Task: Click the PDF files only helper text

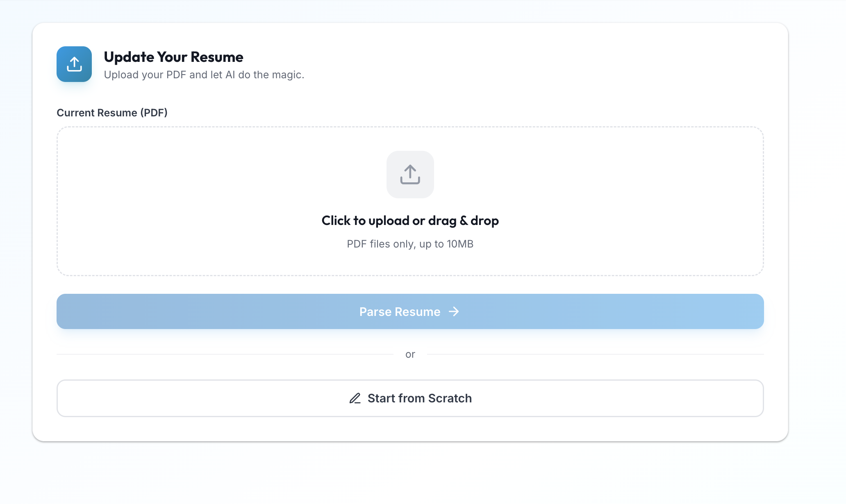Action: (410, 244)
